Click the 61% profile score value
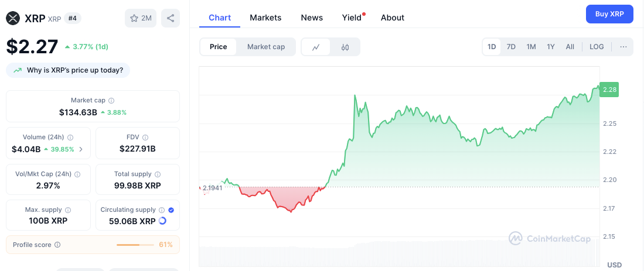This screenshot has width=644, height=271. [166, 245]
